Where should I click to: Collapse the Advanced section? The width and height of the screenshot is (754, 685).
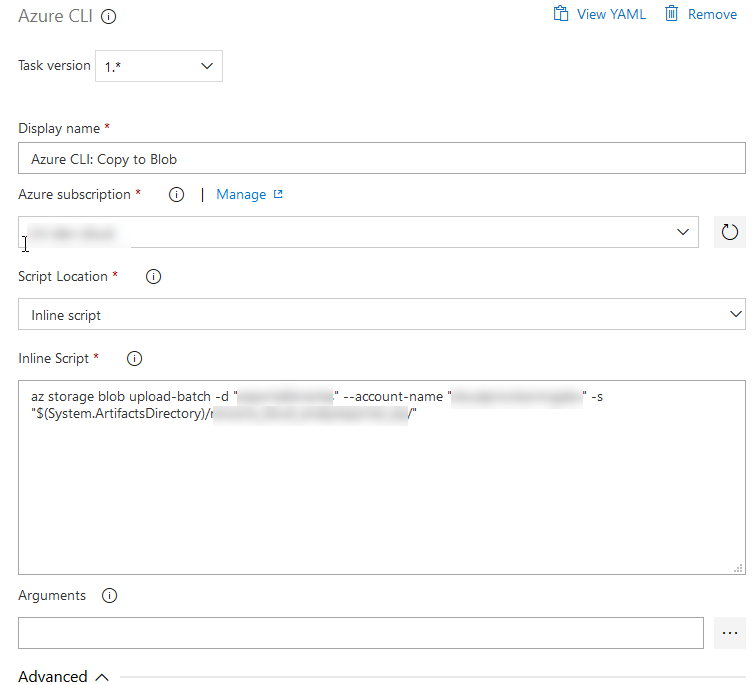tap(64, 677)
